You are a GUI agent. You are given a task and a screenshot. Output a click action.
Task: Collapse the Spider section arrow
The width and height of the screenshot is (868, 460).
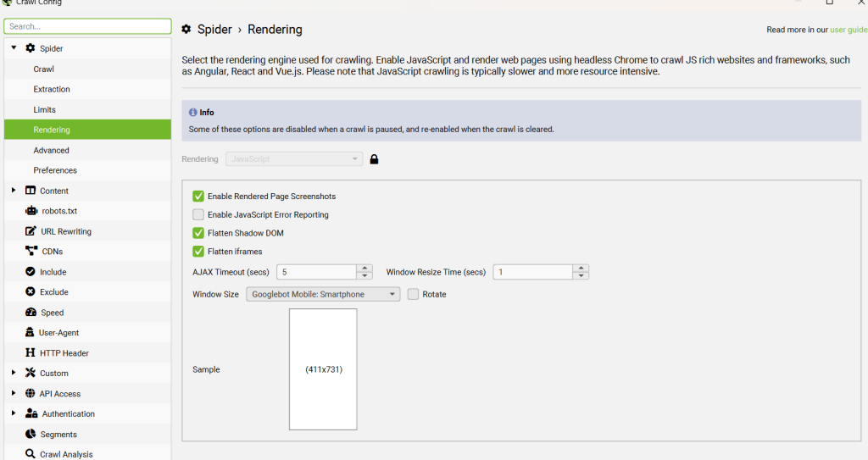14,47
